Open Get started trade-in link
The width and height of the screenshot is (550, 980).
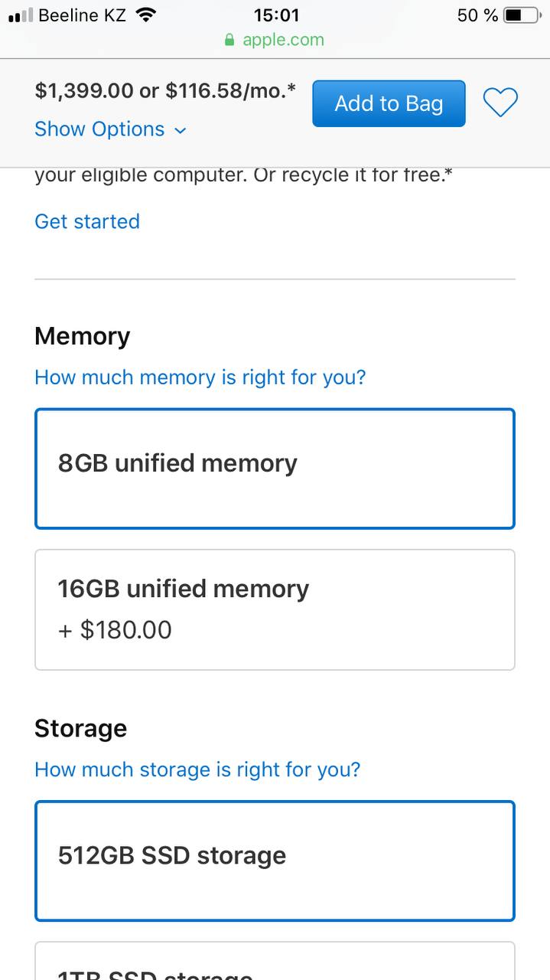pyautogui.click(x=87, y=221)
